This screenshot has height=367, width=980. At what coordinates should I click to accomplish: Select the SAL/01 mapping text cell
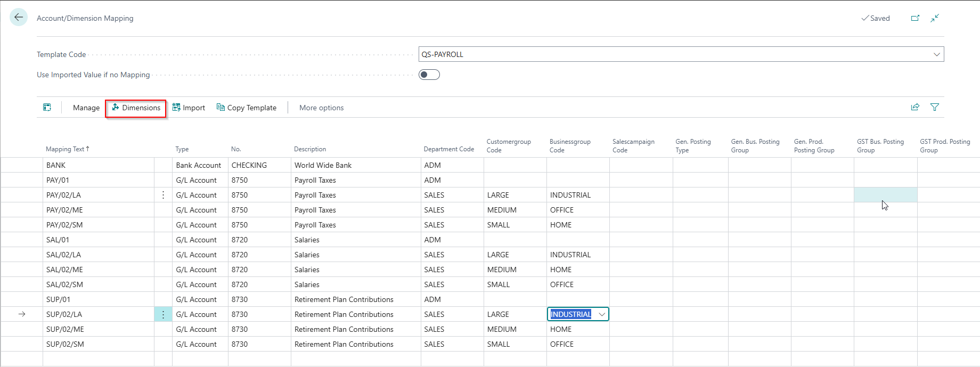click(x=98, y=240)
